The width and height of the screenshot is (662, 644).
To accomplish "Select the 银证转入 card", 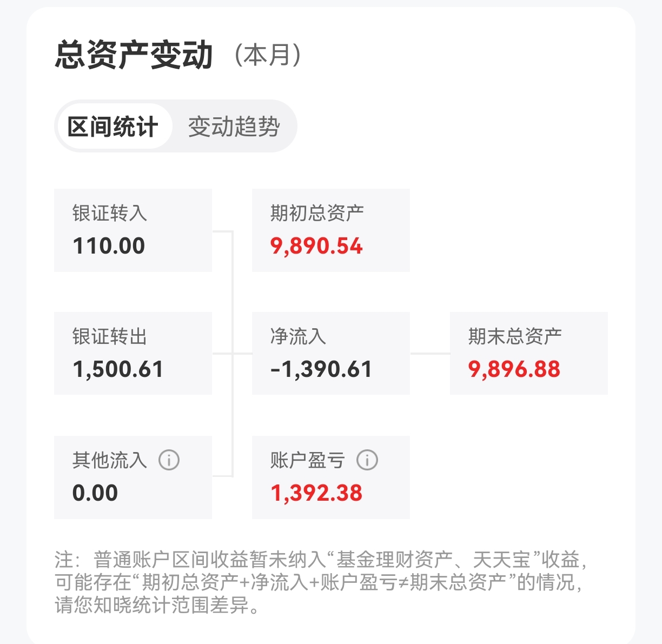I will coord(133,230).
